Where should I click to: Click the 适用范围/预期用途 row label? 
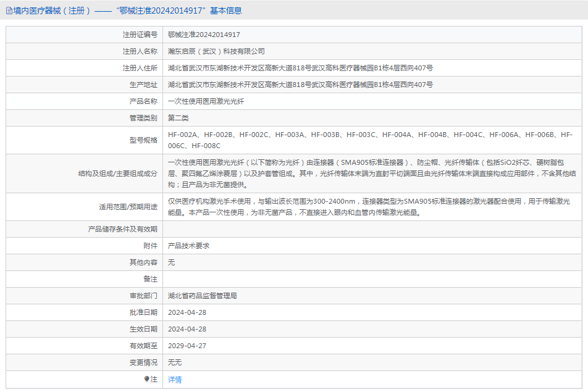tap(128, 207)
